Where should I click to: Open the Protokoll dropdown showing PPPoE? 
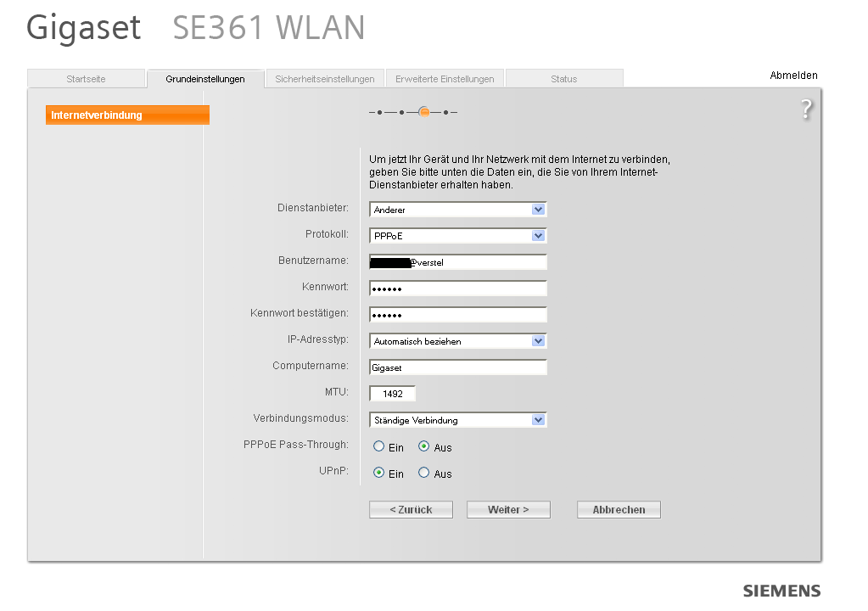click(458, 236)
